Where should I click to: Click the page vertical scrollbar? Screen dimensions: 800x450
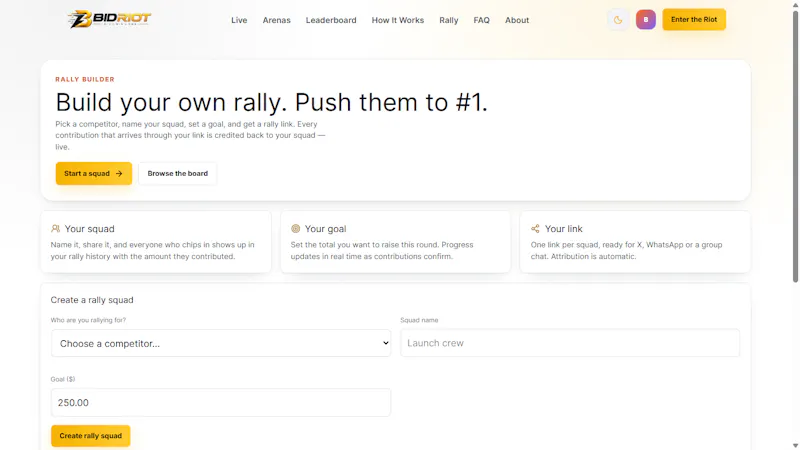pos(795,148)
